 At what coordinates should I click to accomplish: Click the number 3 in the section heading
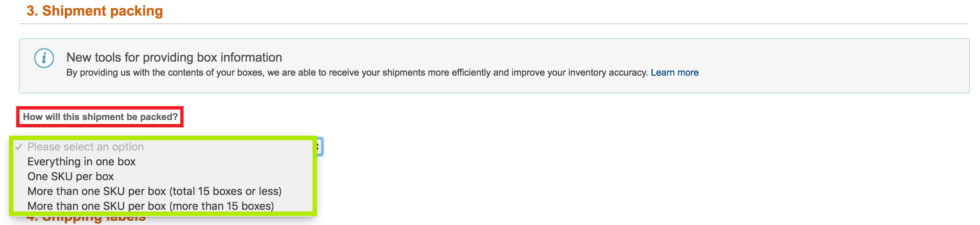point(32,11)
